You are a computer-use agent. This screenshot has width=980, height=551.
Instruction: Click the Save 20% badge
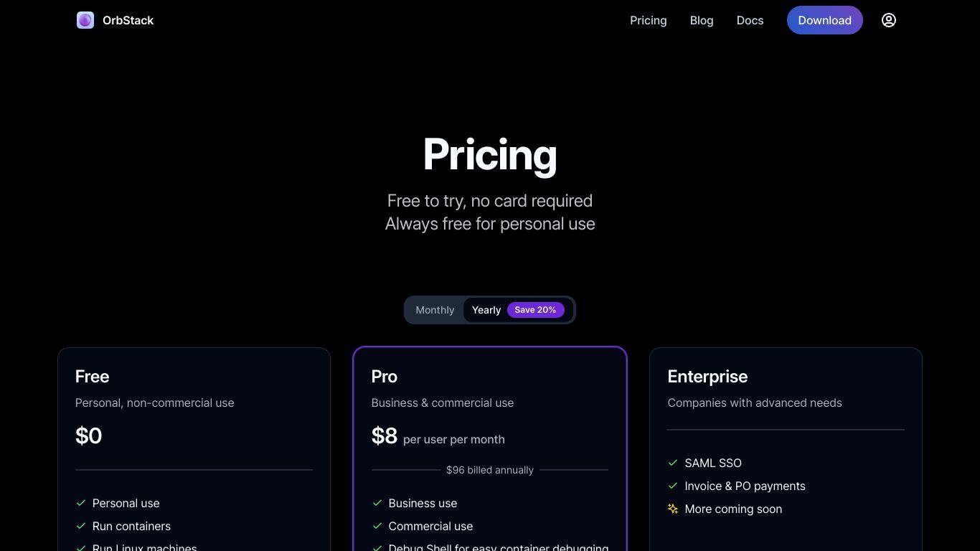coord(535,310)
